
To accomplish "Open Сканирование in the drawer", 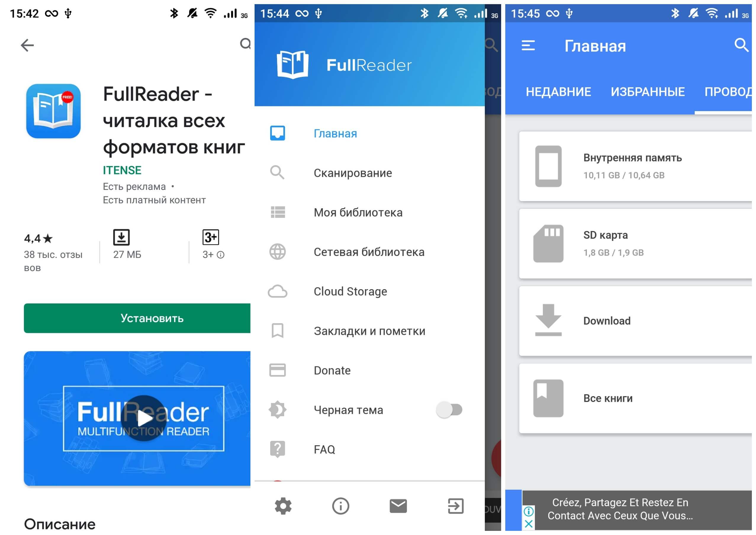I will coord(369,173).
